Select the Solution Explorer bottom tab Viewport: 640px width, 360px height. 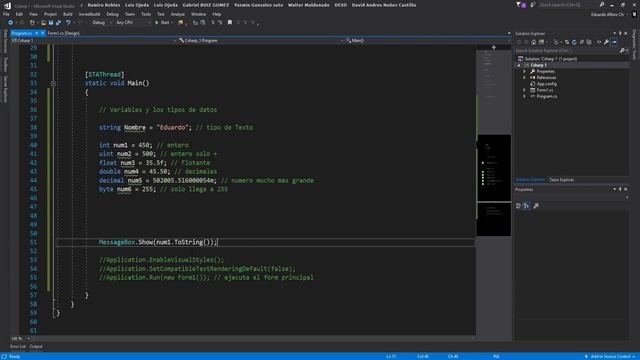(530, 180)
